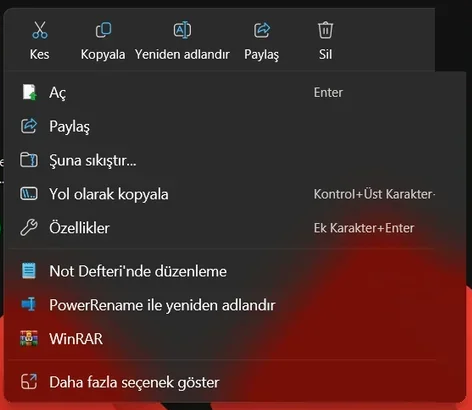Click the share arrow icon in the Paylaş row
472x410 pixels.
click(x=29, y=126)
